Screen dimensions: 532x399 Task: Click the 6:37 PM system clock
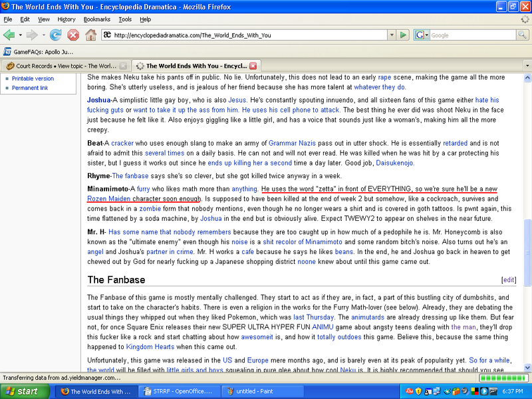[513, 392]
